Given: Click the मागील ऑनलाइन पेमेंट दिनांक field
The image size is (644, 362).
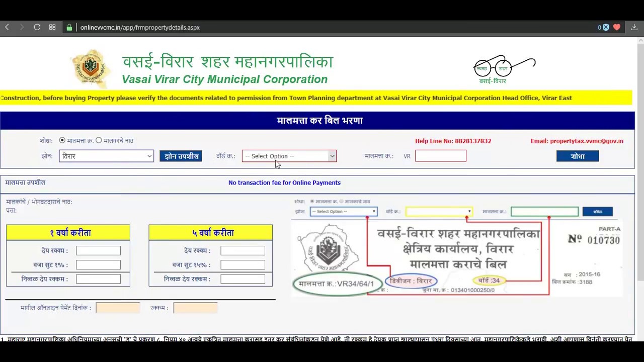Looking at the screenshot, I should coord(118,308).
